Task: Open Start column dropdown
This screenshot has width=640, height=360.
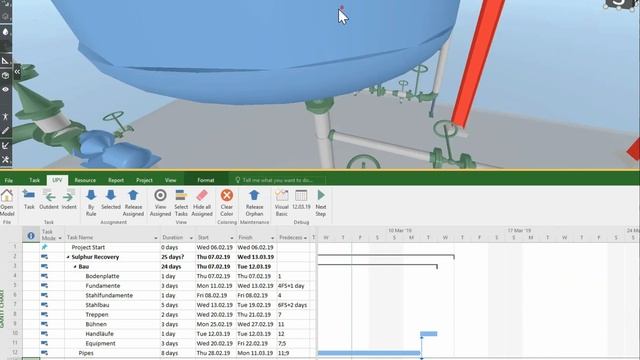Action: click(231, 238)
